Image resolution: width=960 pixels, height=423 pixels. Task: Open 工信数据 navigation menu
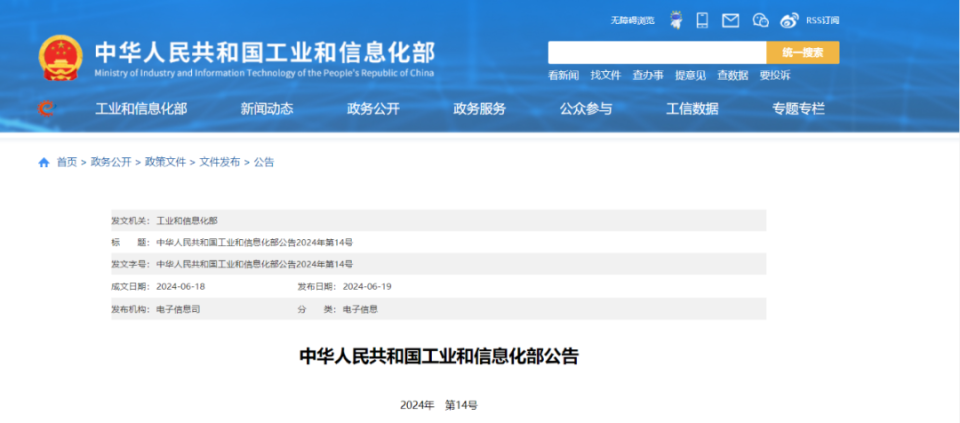[x=692, y=109]
